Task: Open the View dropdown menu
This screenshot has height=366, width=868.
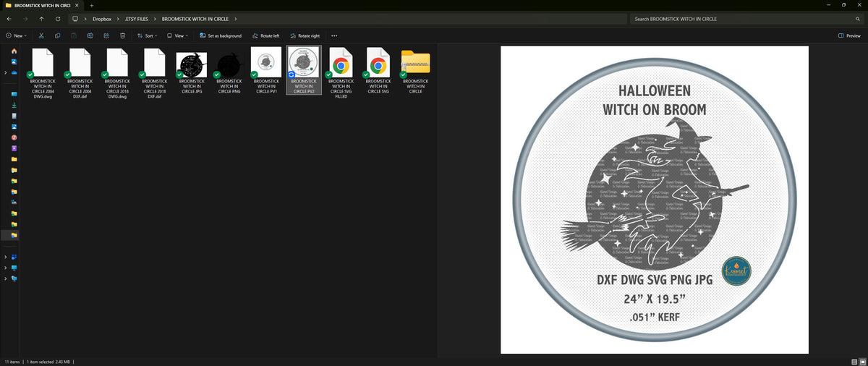Action: point(178,35)
